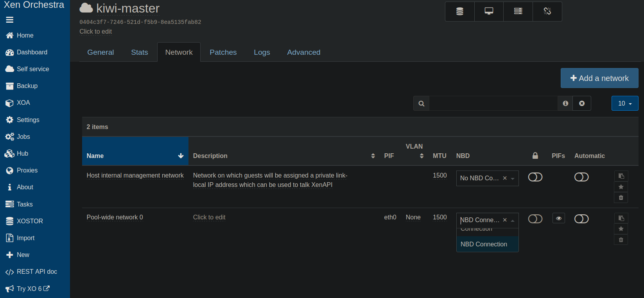Click the trash icon for Pool-wide network 0

621,240
